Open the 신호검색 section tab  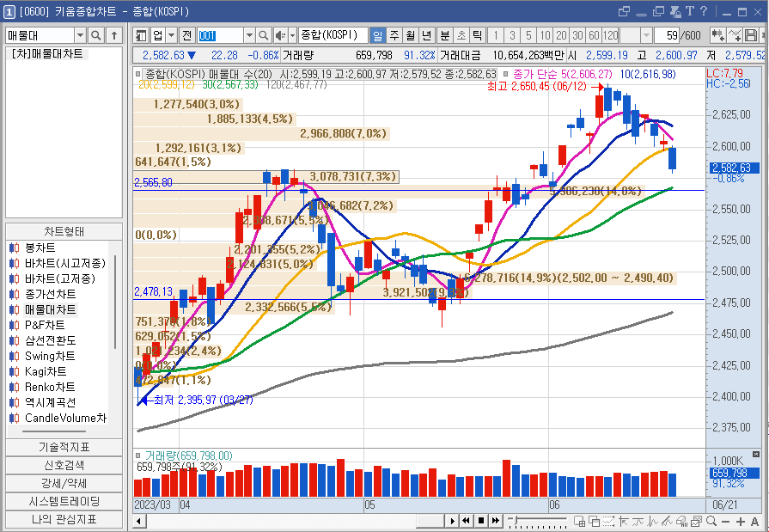(64, 465)
